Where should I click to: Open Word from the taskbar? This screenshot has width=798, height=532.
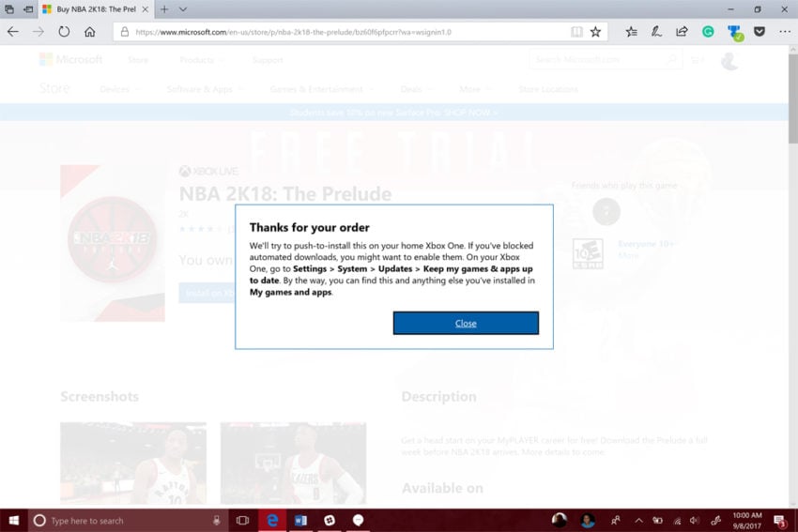click(300, 521)
